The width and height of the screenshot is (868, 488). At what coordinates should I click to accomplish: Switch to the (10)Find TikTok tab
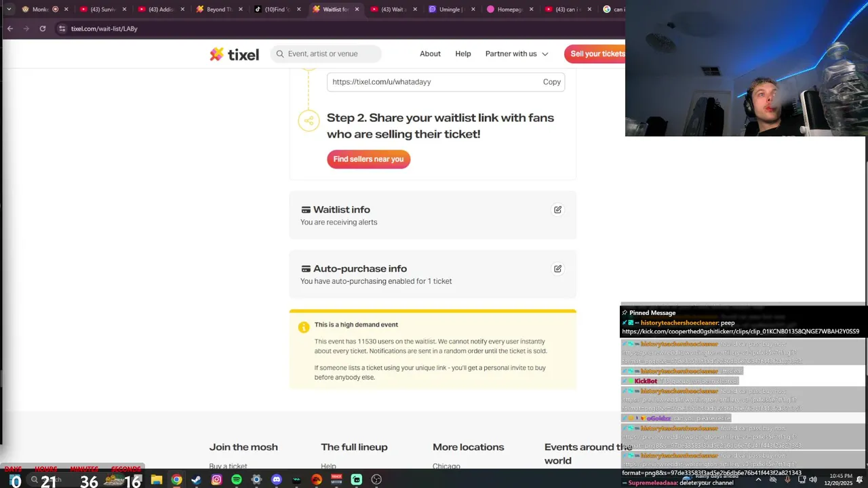point(277,9)
